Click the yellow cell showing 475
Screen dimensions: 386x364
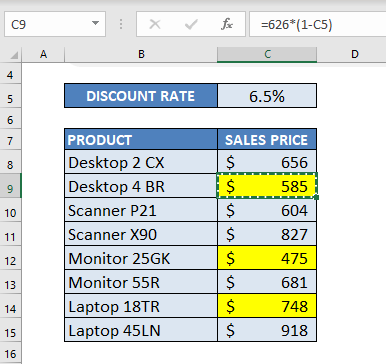[x=267, y=258]
